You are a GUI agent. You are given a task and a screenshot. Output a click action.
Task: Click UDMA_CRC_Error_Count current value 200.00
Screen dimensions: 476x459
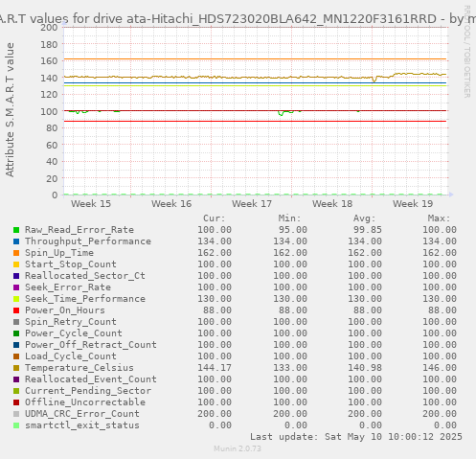point(215,414)
